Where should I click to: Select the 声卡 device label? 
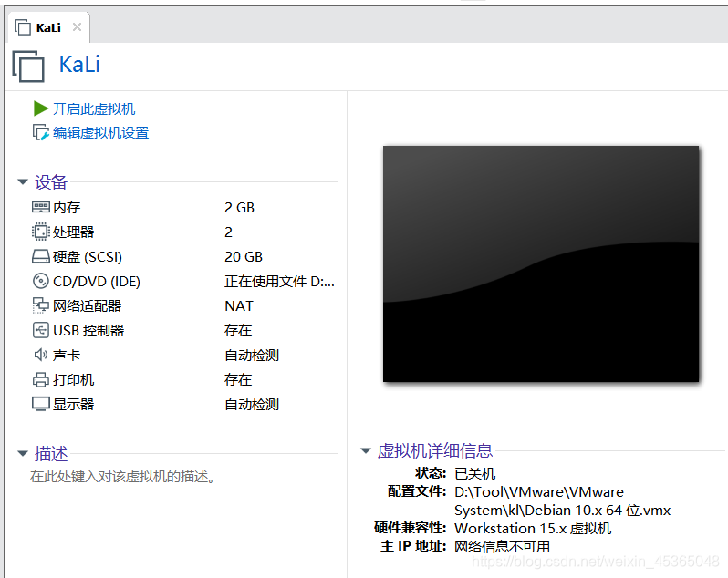[67, 356]
